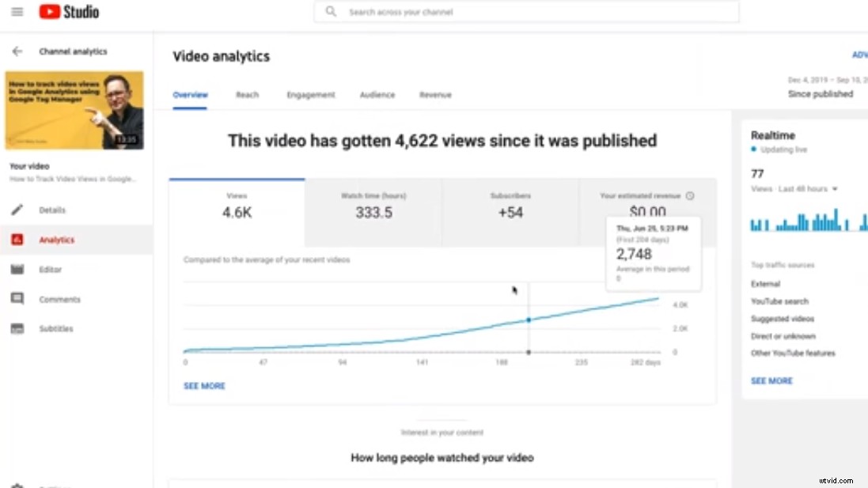Switch to the Revenue tab
868x488 pixels.
click(x=435, y=94)
